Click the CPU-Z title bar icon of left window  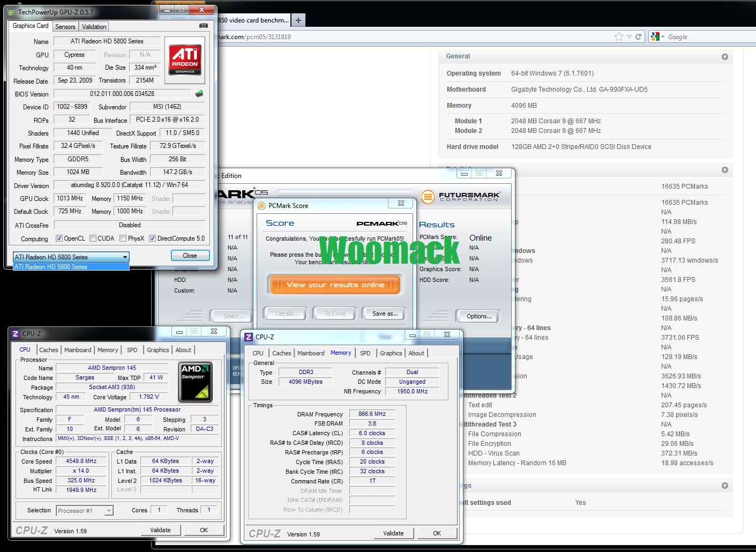click(x=16, y=333)
